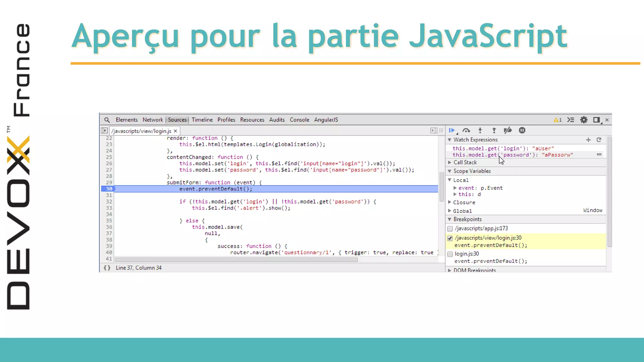
Task: Toggle pause on exceptions icon
Action: click(x=522, y=130)
